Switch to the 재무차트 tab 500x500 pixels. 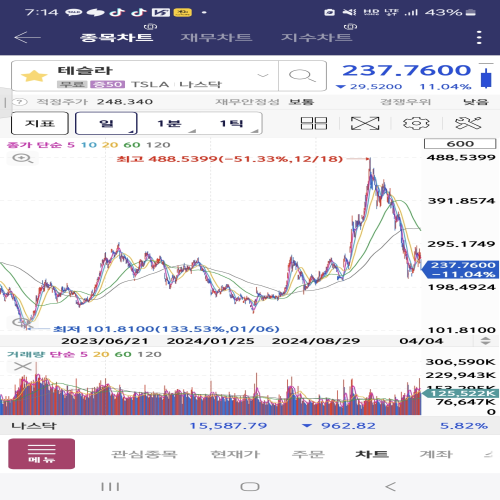[x=216, y=37]
